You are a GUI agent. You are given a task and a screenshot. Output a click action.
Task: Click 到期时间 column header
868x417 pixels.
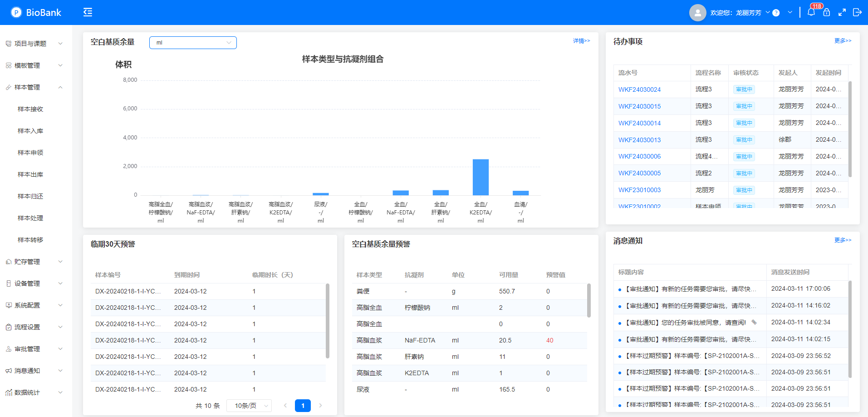(187, 275)
